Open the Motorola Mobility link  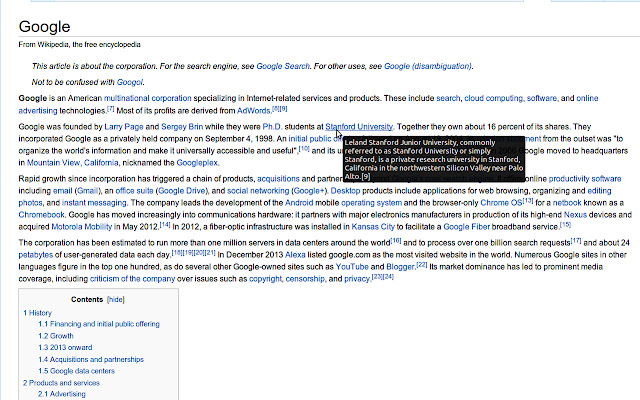[82, 227]
